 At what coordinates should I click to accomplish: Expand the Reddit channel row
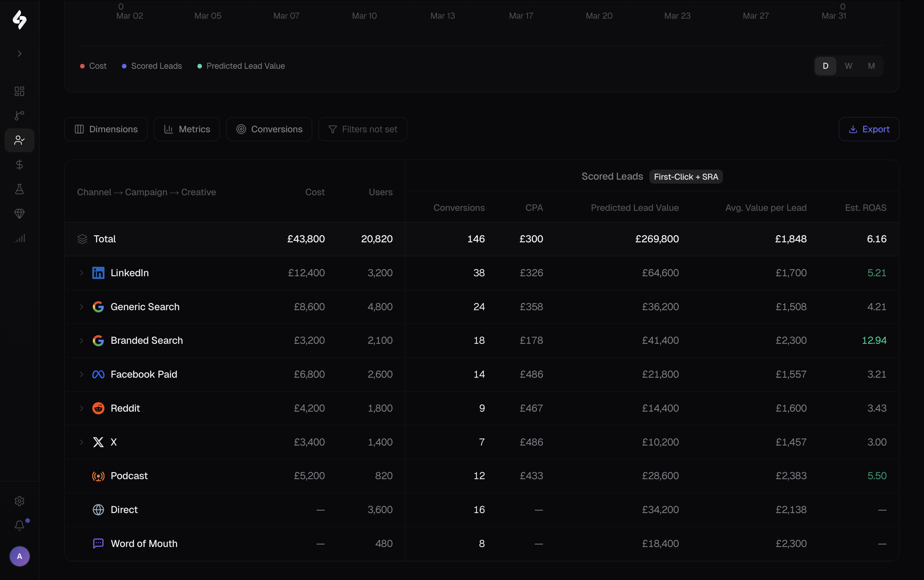(81, 408)
